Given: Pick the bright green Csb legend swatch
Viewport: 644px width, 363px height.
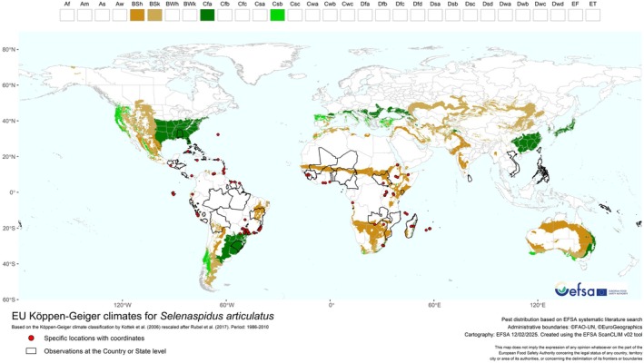Looking at the screenshot, I should click(x=277, y=15).
